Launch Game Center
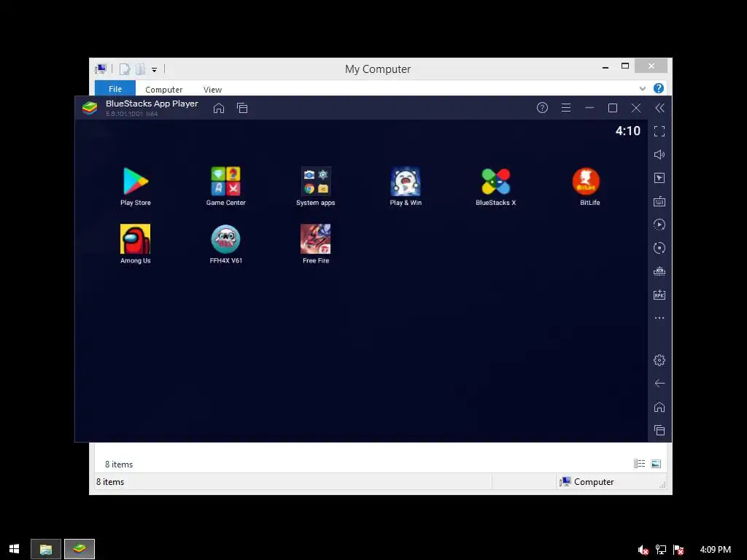The image size is (747, 560). pyautogui.click(x=226, y=182)
